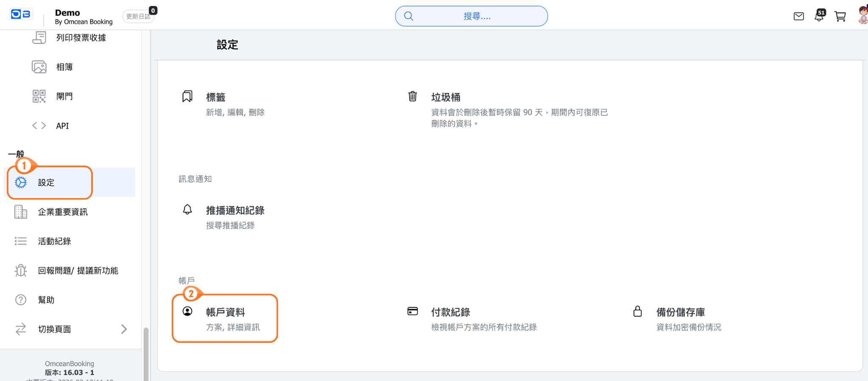Open the API sidebar item
The image size is (868, 381).
62,126
